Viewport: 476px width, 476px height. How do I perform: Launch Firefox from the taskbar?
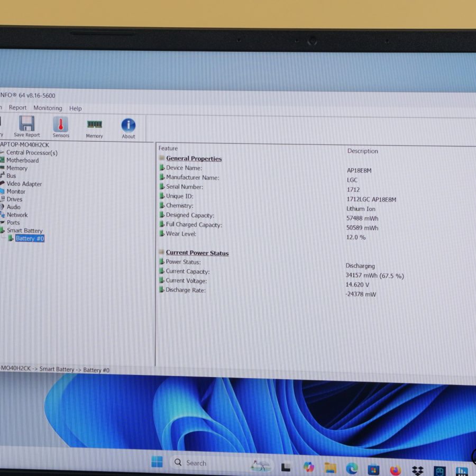click(x=395, y=471)
